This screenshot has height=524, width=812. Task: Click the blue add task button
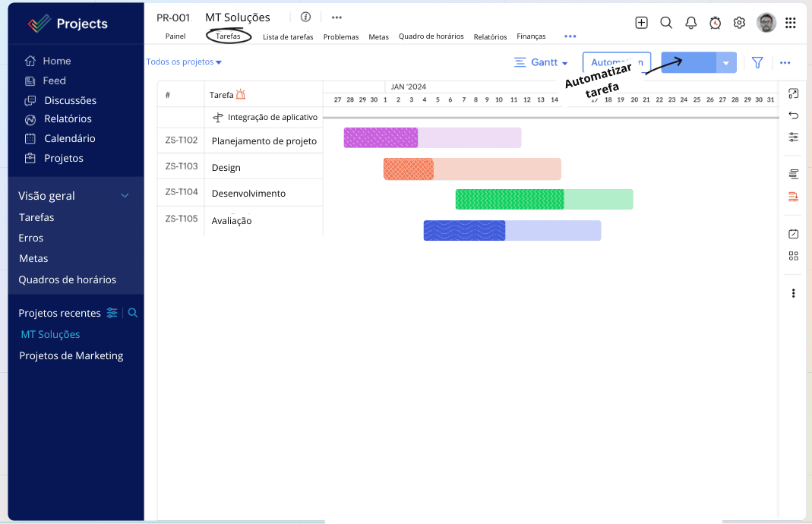[689, 62]
